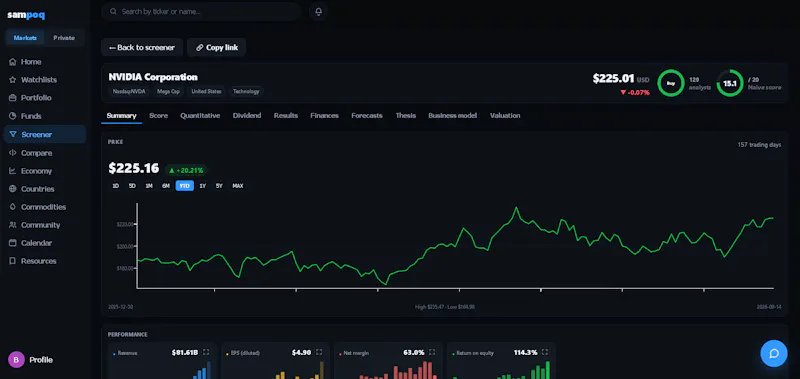Expand the EPS (diluted) chart icon
Viewport: 800px width, 379px height.
(x=319, y=352)
